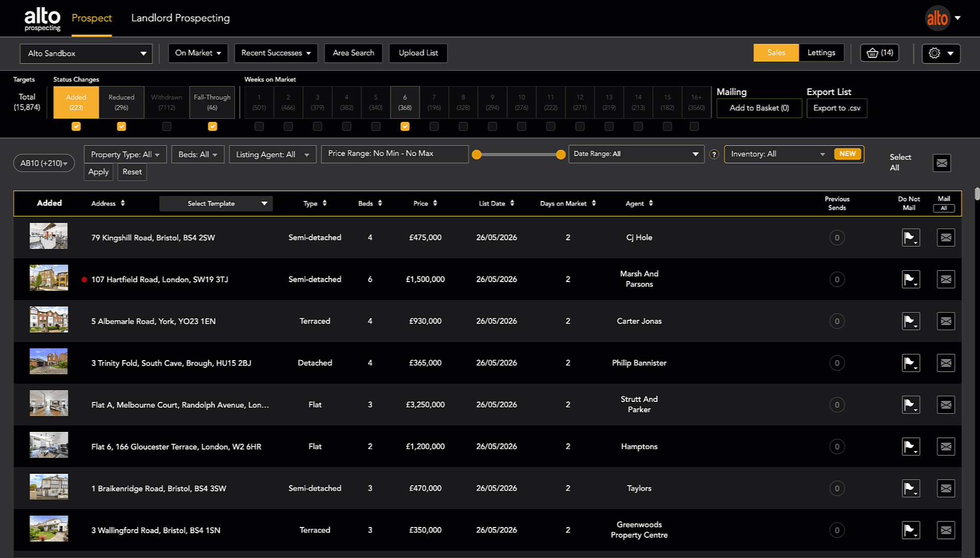
Task: Click the Select All mail envelope icon
Action: point(942,163)
